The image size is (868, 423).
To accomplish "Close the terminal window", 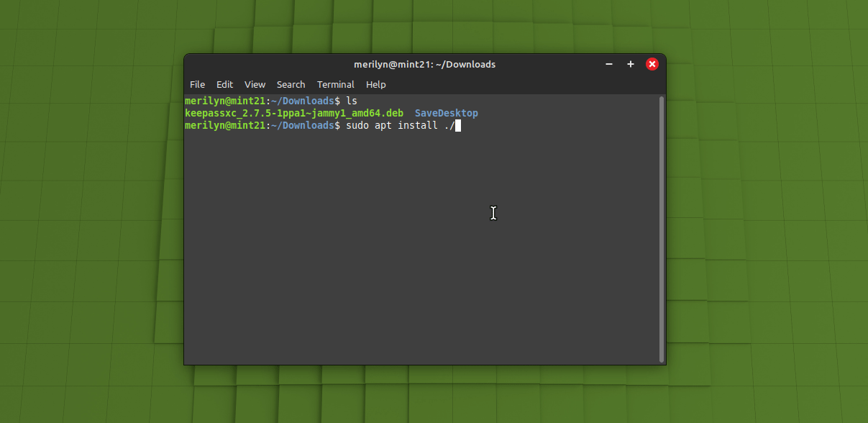I will point(652,64).
